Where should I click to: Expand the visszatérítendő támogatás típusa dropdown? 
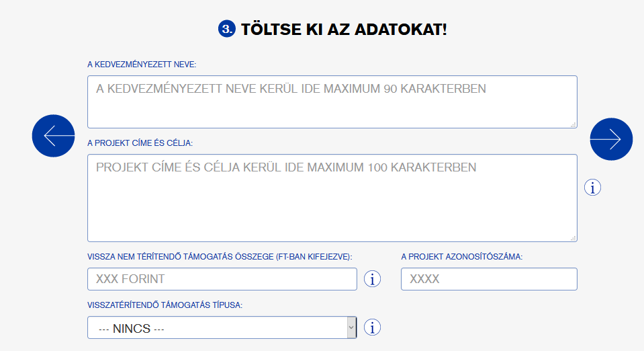[222, 327]
